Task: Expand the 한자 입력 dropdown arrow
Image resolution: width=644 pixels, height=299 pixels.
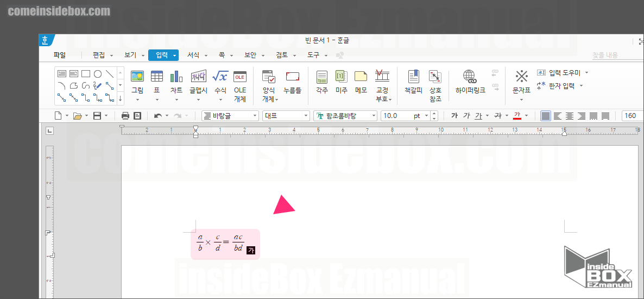Action: [581, 85]
